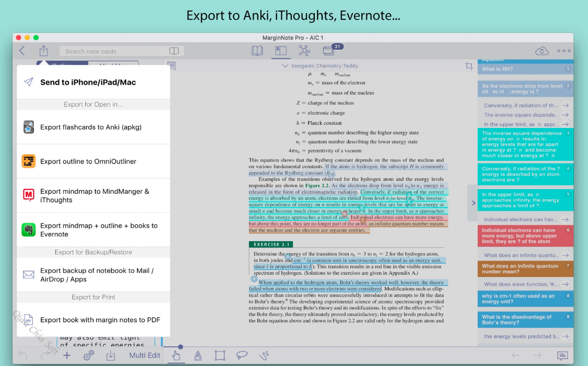
Task: Open the flashcard review deck icon
Action: coord(328,51)
